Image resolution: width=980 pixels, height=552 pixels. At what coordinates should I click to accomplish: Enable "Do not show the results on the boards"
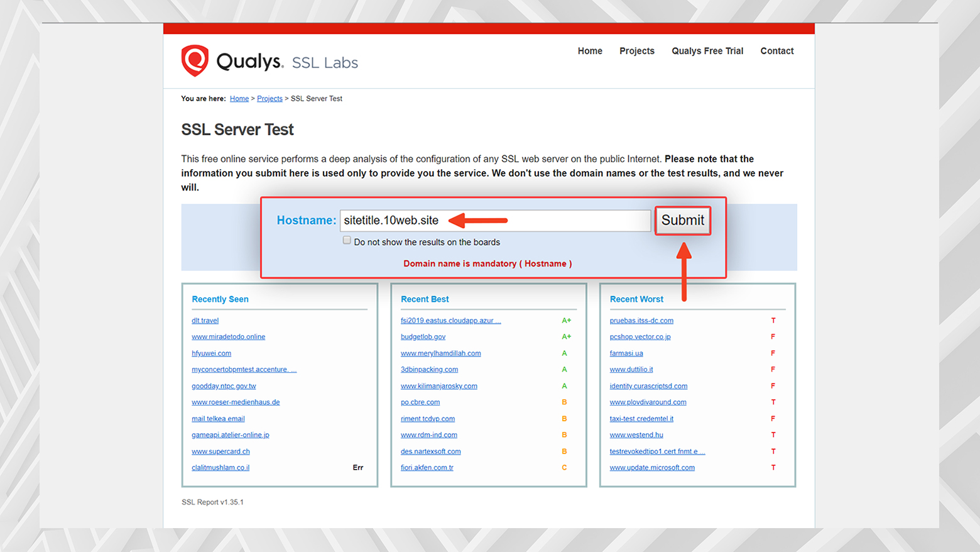click(347, 240)
